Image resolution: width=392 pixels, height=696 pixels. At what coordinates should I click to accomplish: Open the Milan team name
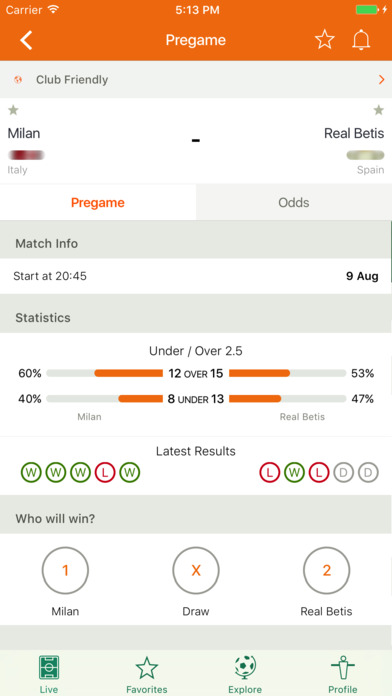coord(24,133)
